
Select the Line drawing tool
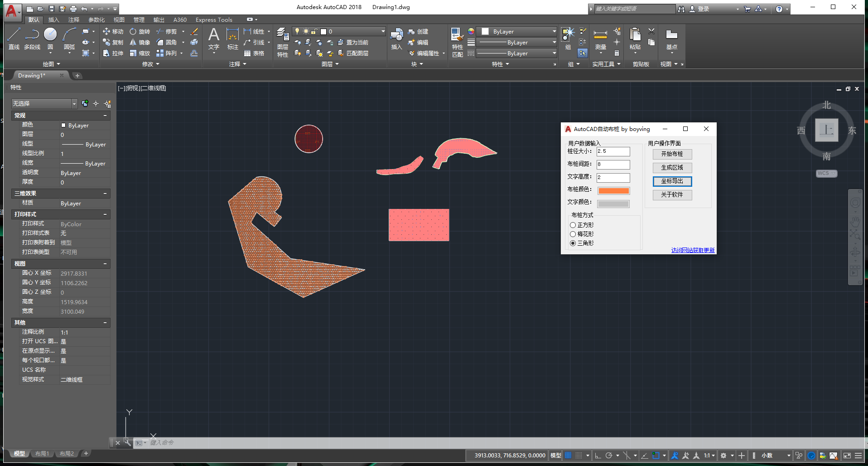tap(14, 35)
